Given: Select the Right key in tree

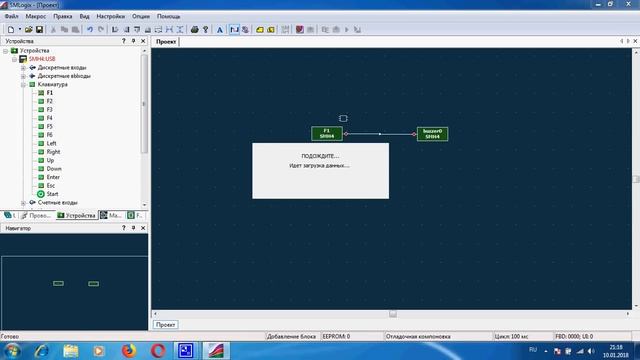Looking at the screenshot, I should tap(53, 152).
